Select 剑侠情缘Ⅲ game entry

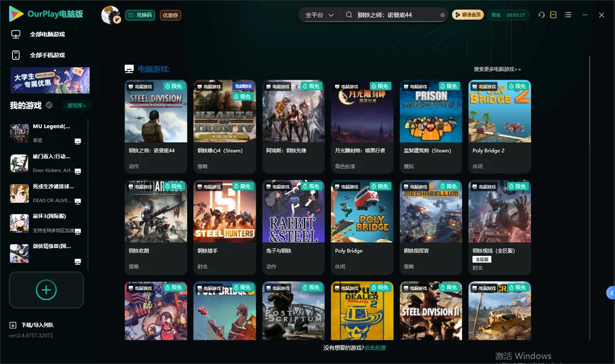coord(46,253)
